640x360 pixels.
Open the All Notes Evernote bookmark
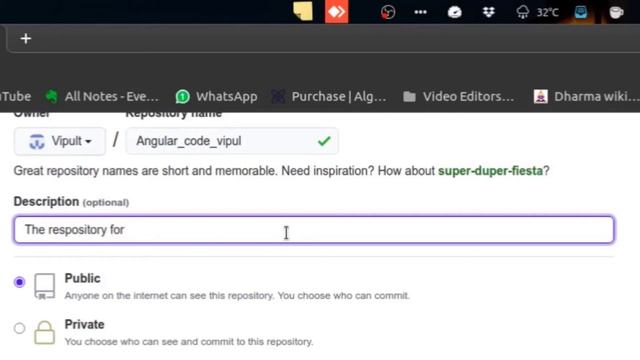pyautogui.click(x=101, y=96)
